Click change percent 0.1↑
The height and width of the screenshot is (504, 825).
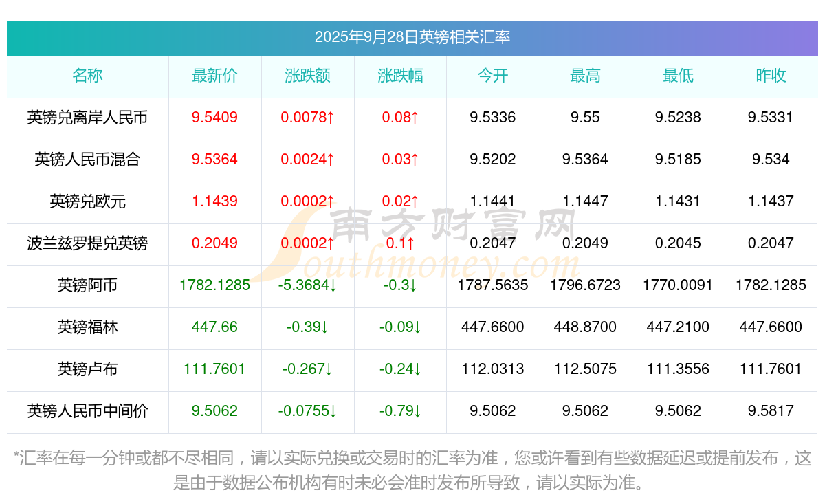tap(400, 243)
